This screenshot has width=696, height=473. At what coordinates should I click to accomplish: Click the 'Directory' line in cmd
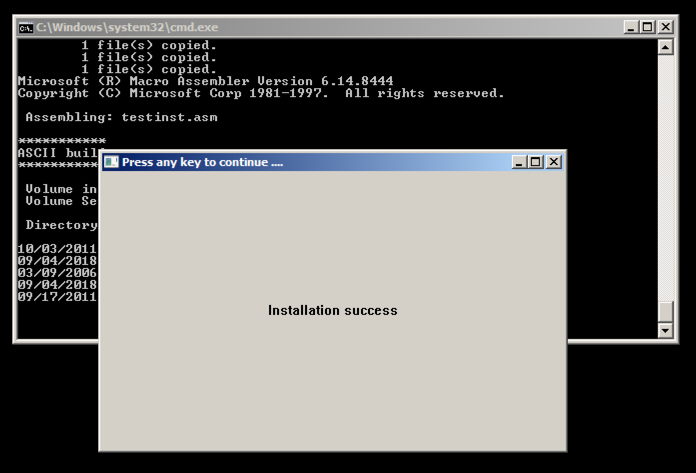click(x=61, y=225)
